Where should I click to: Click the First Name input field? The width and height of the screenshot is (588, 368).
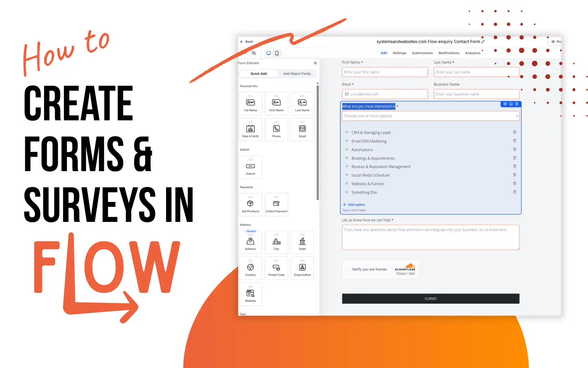(385, 72)
